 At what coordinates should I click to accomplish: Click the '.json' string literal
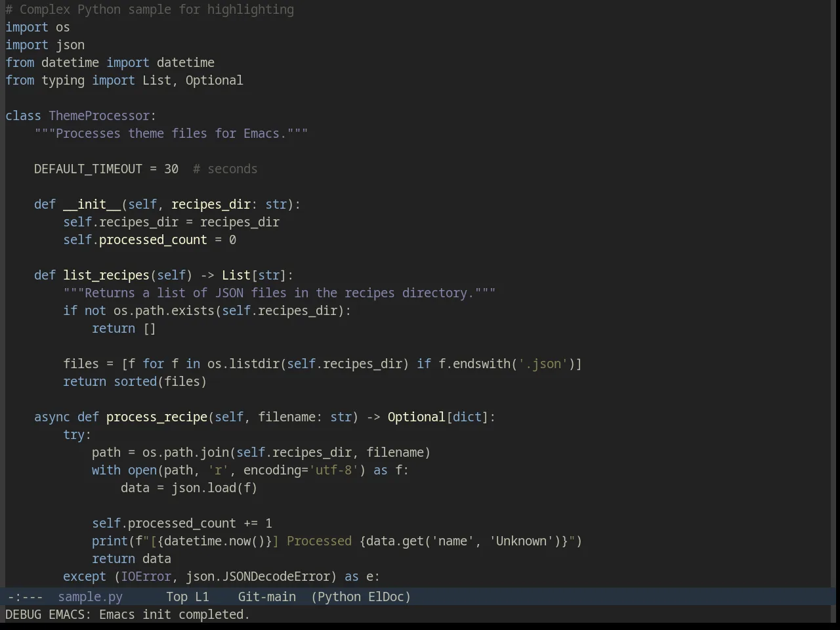543,364
